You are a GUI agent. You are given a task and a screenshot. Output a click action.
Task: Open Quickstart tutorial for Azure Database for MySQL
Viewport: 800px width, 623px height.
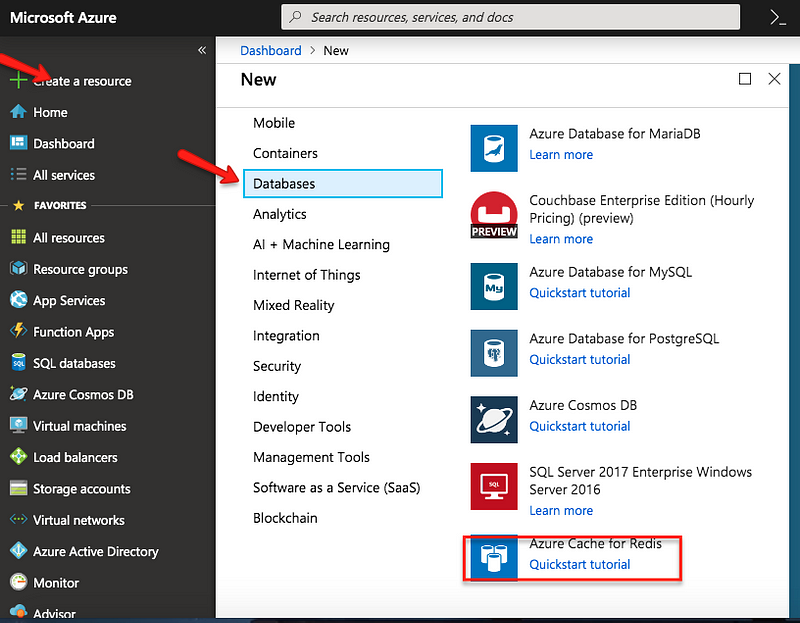click(580, 293)
